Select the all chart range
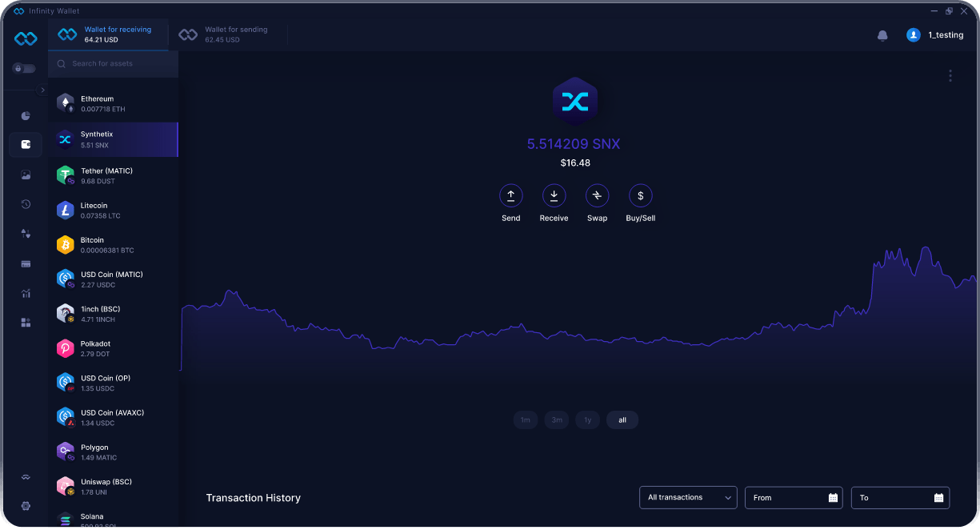Image resolution: width=980 pixels, height=530 pixels. 622,420
